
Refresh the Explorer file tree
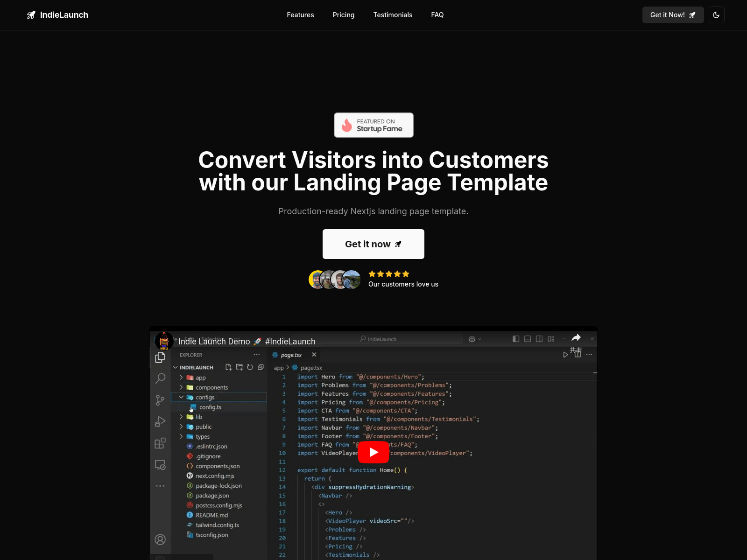[250, 367]
